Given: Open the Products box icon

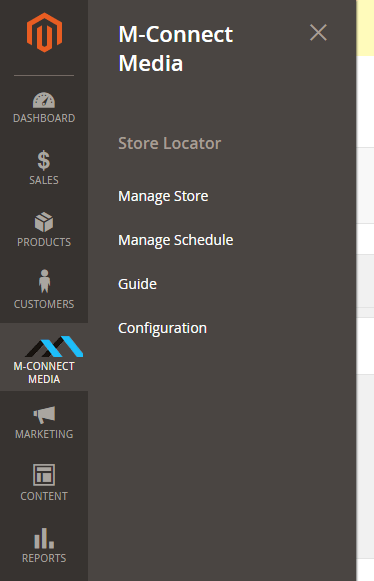Looking at the screenshot, I should pos(44,222).
